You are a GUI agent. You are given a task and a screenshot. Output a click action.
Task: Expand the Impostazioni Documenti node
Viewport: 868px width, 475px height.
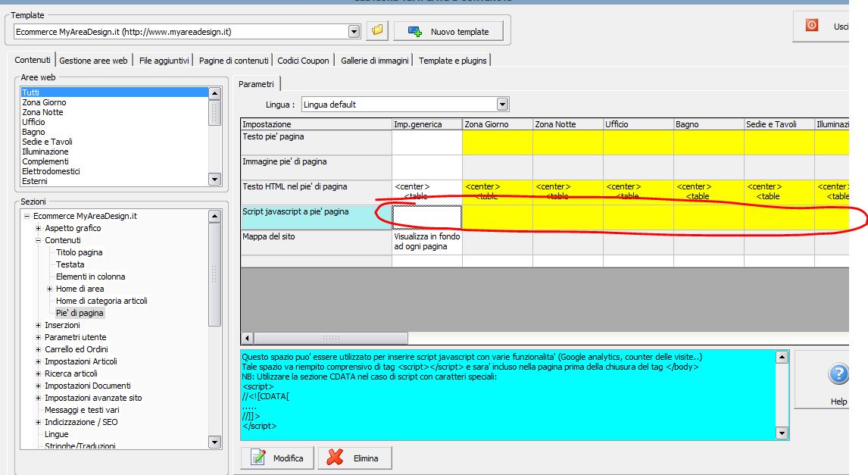click(38, 386)
